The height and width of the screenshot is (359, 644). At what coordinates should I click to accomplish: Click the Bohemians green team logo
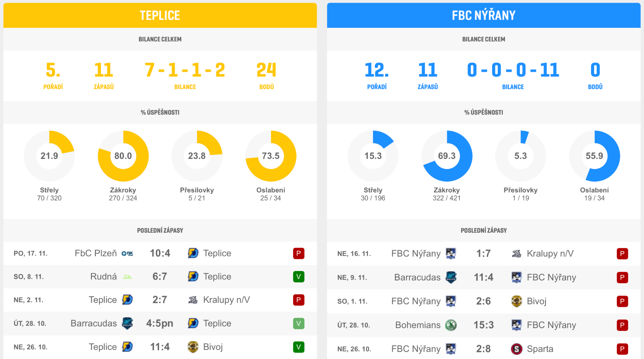pos(451,325)
